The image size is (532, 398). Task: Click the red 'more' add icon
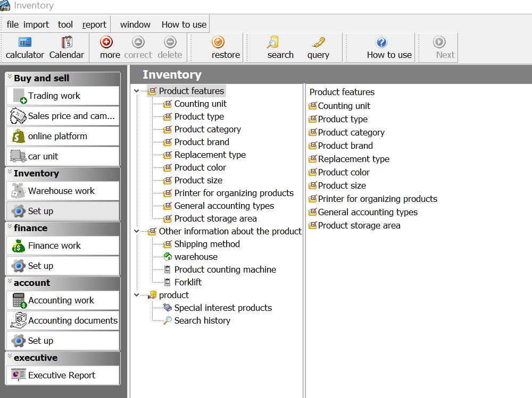(107, 43)
